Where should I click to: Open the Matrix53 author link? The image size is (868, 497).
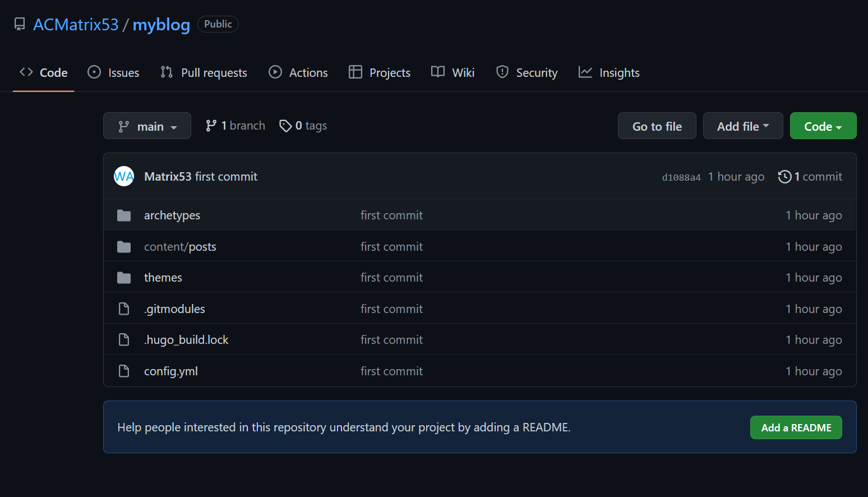click(168, 176)
